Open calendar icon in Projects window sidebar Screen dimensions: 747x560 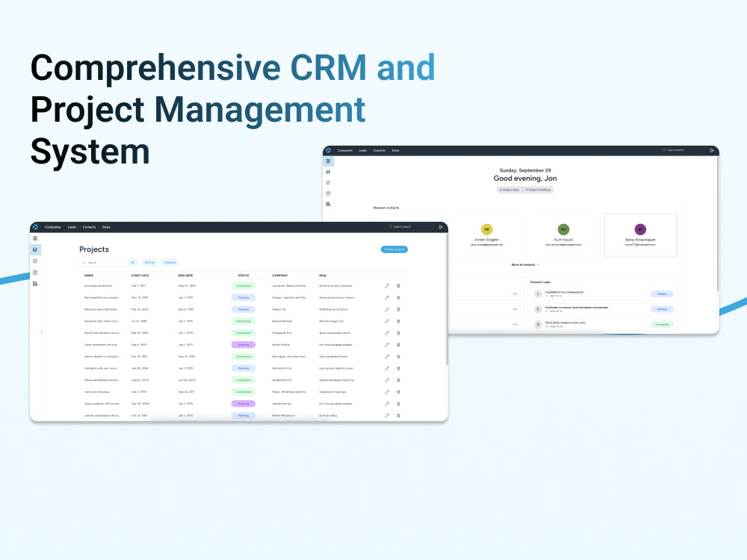35,273
